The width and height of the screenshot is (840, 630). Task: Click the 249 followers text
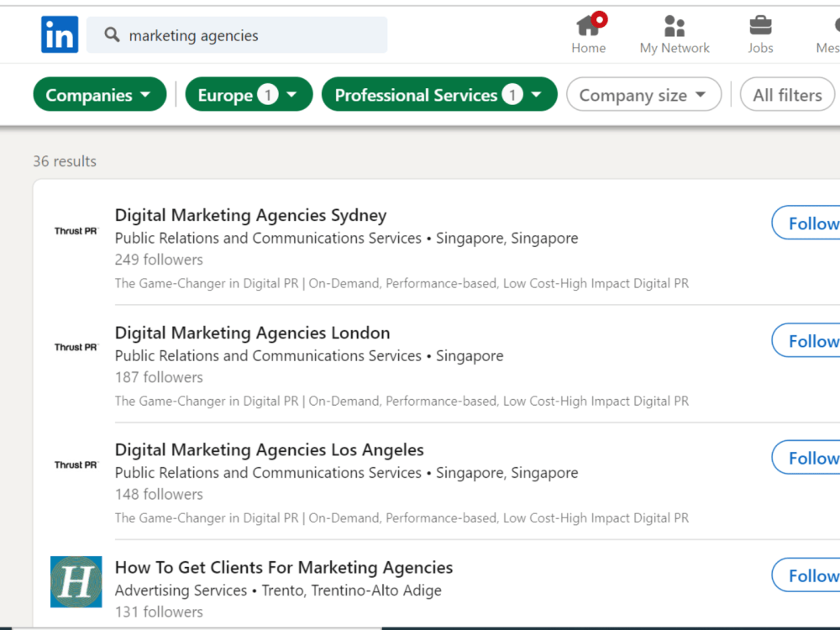click(159, 260)
